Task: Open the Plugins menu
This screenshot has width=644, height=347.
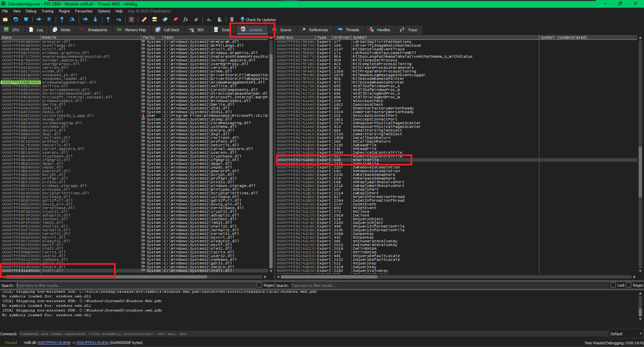Action: [64, 11]
